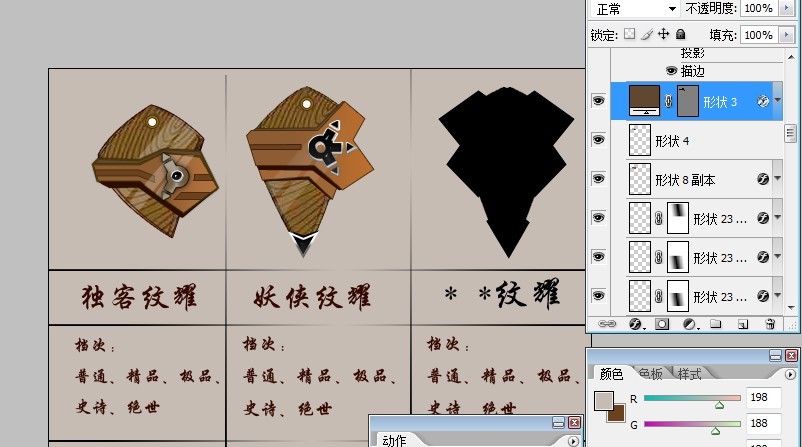Click the R value field showing 198

click(x=763, y=397)
